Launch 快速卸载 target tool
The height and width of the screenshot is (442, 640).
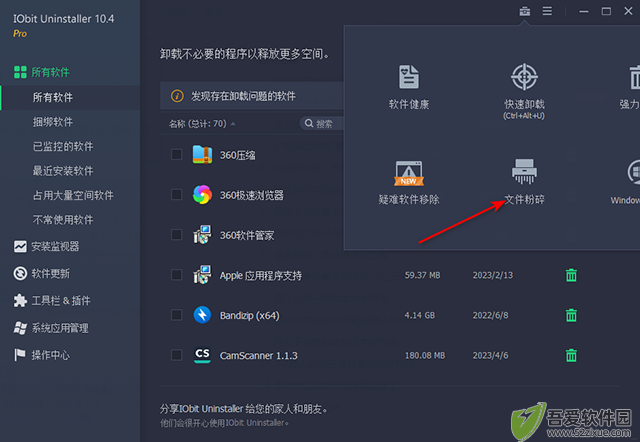click(x=524, y=91)
